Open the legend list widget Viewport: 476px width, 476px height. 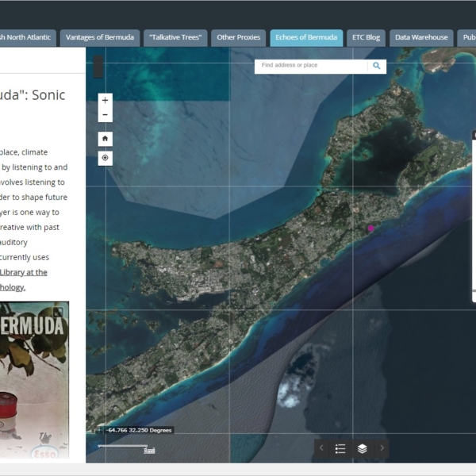(x=340, y=448)
